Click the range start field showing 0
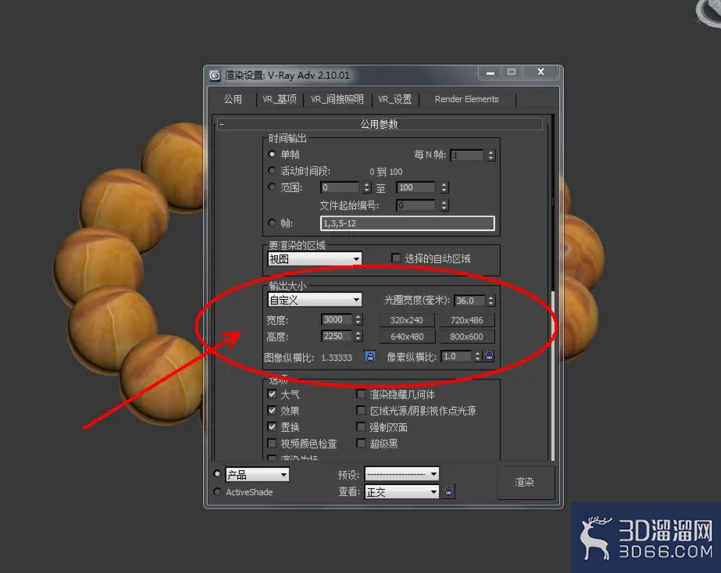Viewport: 721px width, 573px height. pyautogui.click(x=340, y=187)
